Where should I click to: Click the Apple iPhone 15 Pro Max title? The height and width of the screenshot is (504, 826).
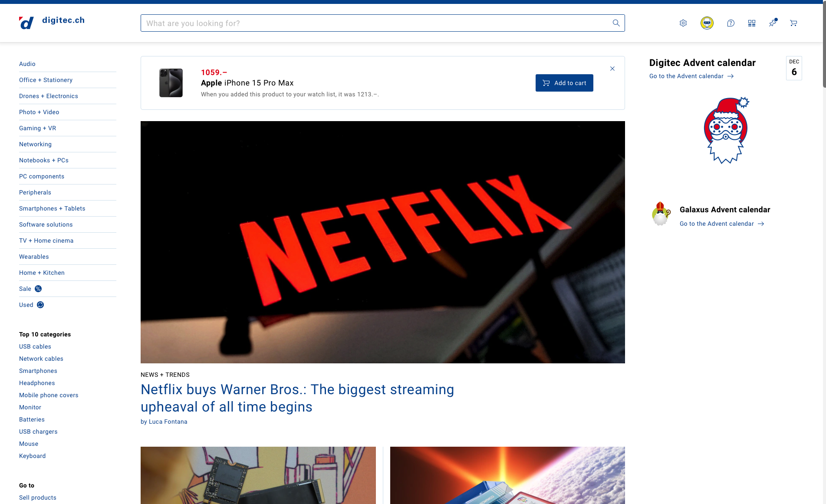coord(247,83)
